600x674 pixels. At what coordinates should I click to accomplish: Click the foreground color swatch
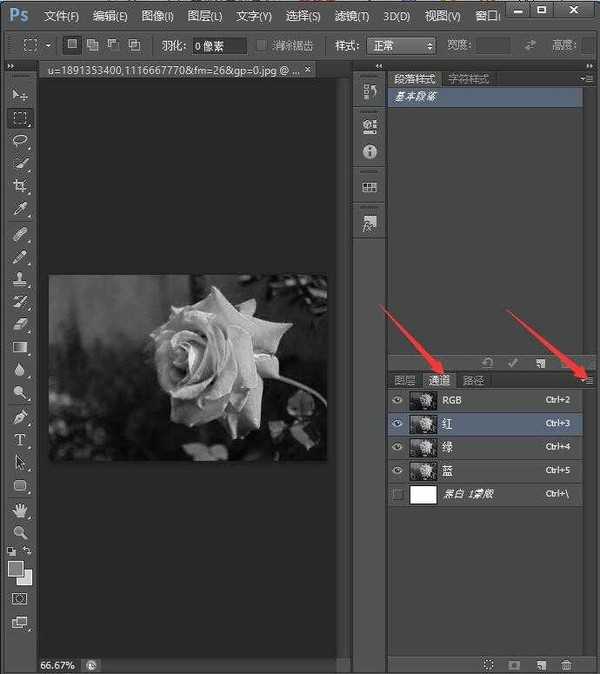16,568
